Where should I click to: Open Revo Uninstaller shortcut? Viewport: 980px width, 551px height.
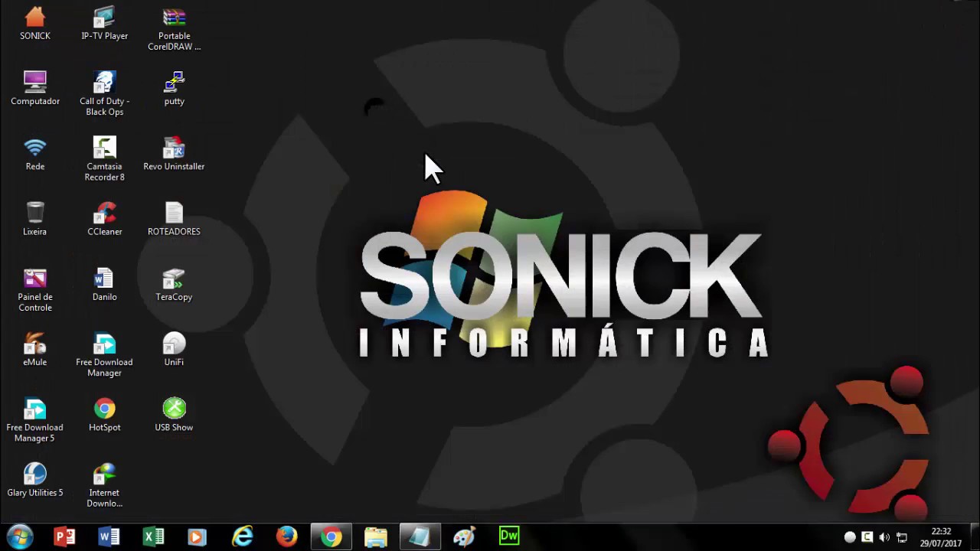[x=174, y=153]
